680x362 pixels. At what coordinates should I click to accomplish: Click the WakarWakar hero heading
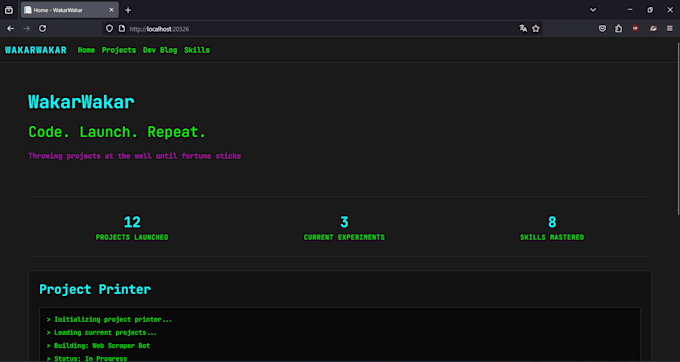click(82, 102)
